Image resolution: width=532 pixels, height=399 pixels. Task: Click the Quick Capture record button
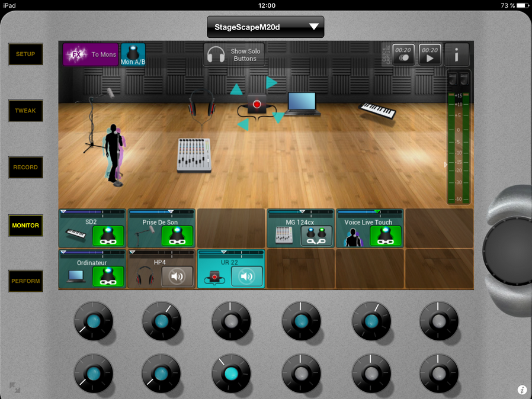point(403,54)
